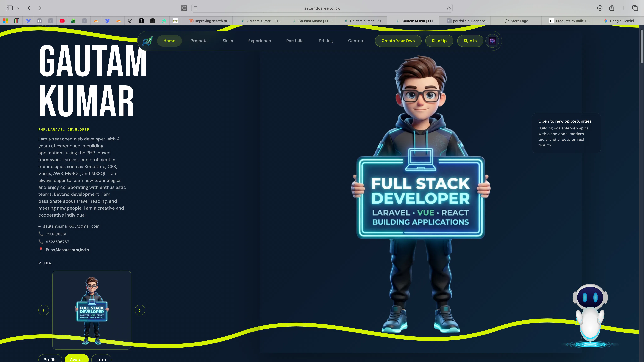Viewport: 644px width, 362px height.
Task: Open the Cloudflare pinned tab beside the compass tab
Action: [119, 21]
